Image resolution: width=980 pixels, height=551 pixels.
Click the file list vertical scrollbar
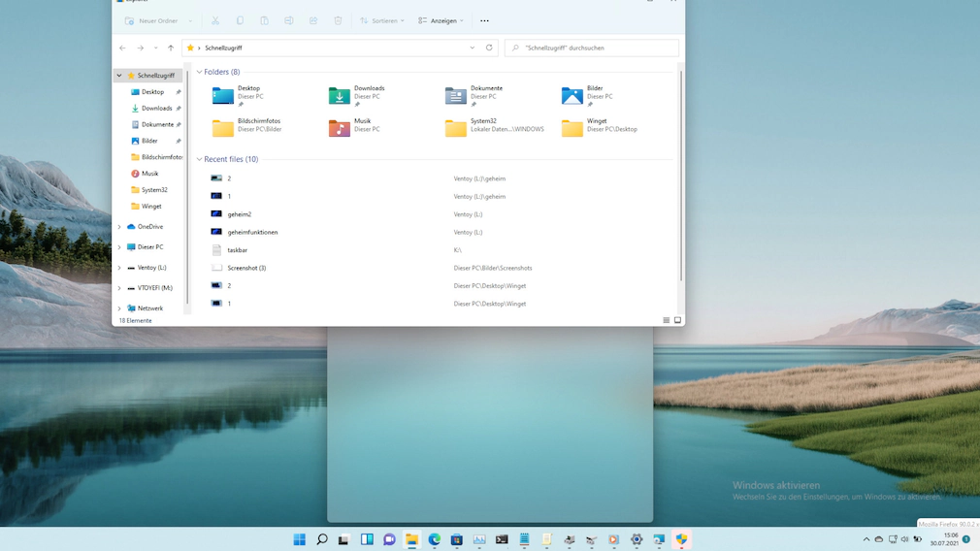680,177
